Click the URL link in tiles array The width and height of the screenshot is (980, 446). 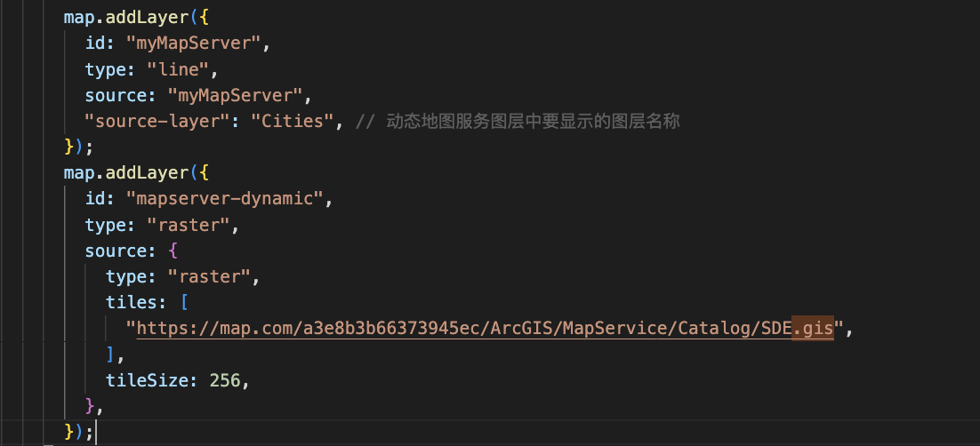[x=485, y=328]
